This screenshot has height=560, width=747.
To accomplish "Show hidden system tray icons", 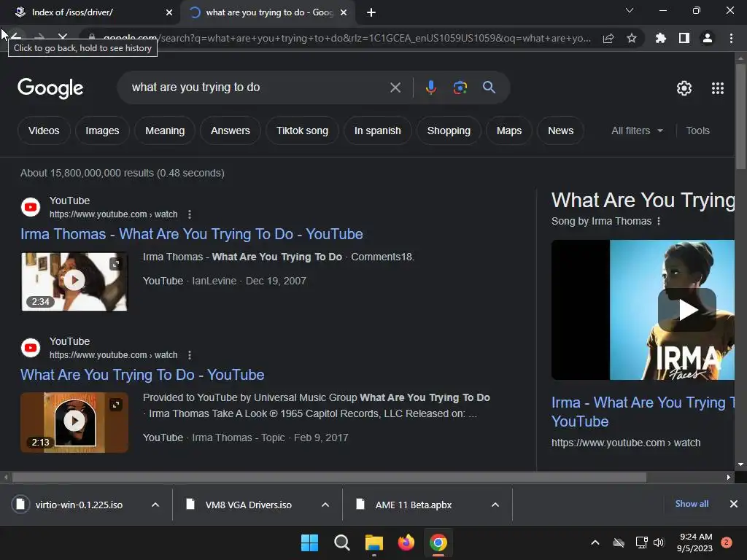I will click(x=595, y=542).
